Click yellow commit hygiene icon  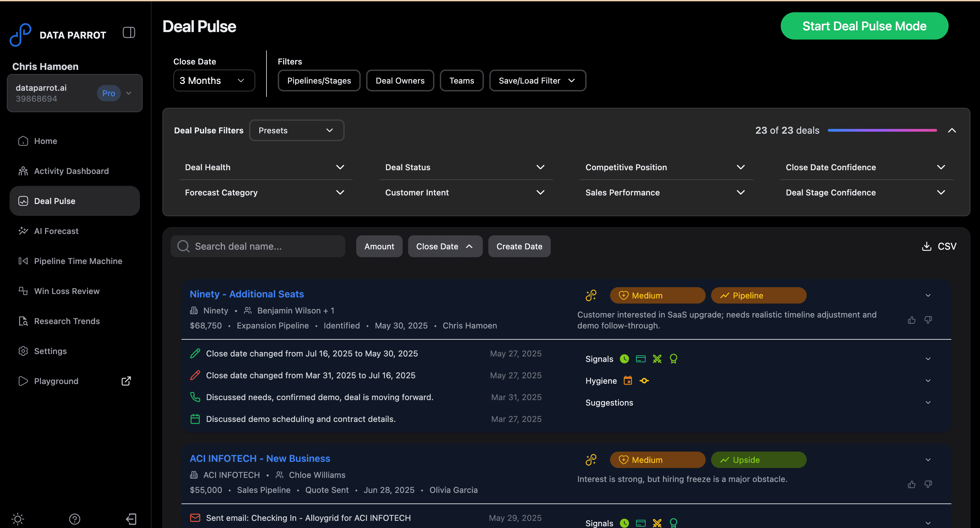click(644, 380)
